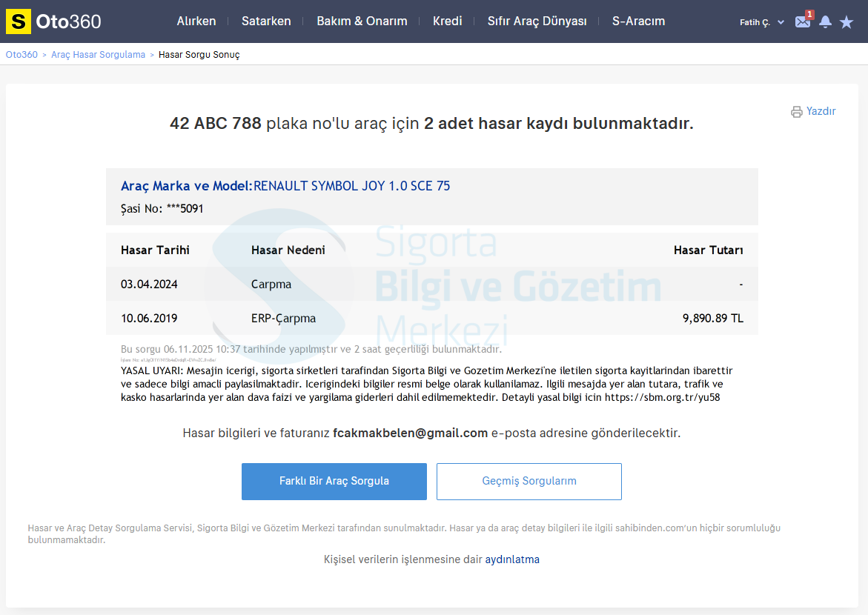This screenshot has height=615, width=868.
Task: Select the 10.06.2019 ERP-Çarpma record row
Action: 431,319
